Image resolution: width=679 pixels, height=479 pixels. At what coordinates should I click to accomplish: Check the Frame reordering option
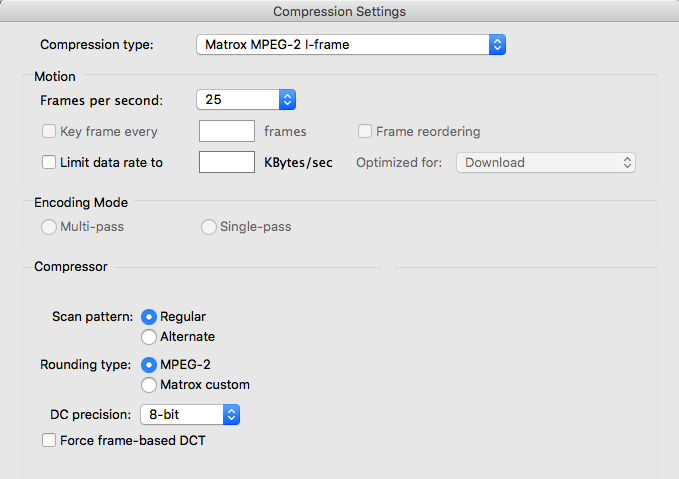[366, 131]
